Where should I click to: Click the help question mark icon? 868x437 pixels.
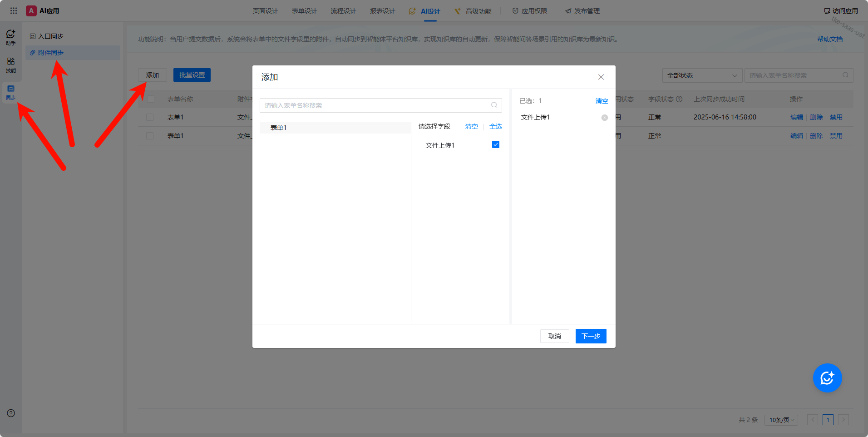pyautogui.click(x=11, y=413)
